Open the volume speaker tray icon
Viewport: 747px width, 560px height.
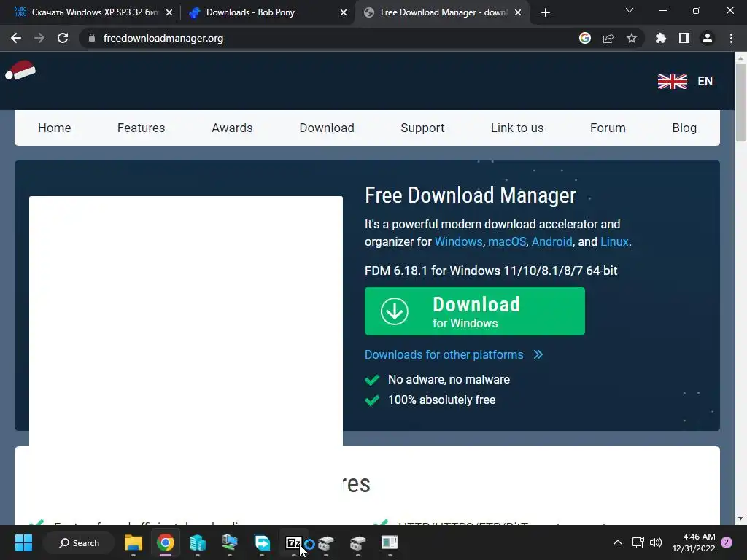656,542
